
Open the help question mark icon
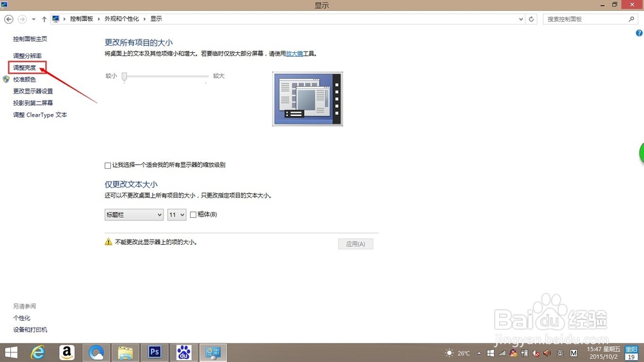tap(639, 33)
